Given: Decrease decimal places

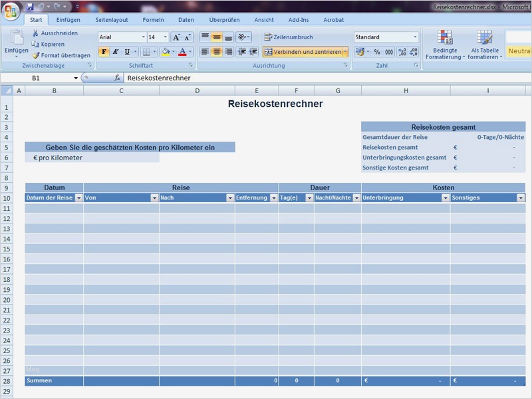Looking at the screenshot, I should 414,52.
